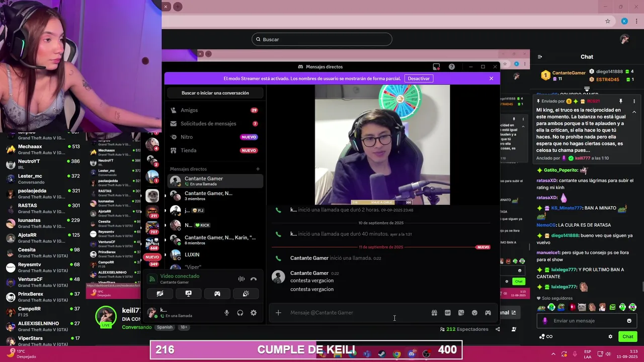Click the Kick search bar Buscar

point(322,39)
